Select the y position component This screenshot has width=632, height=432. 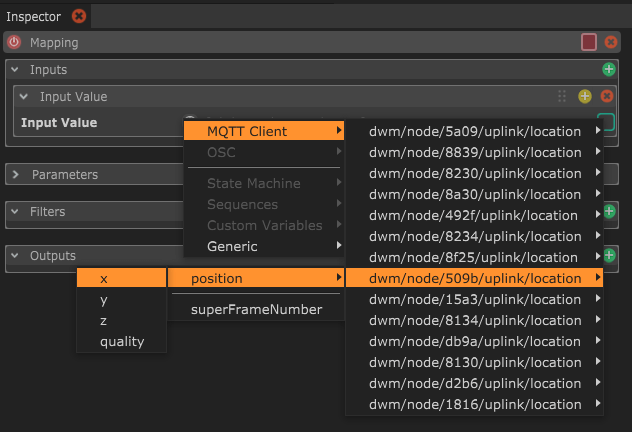(105, 299)
